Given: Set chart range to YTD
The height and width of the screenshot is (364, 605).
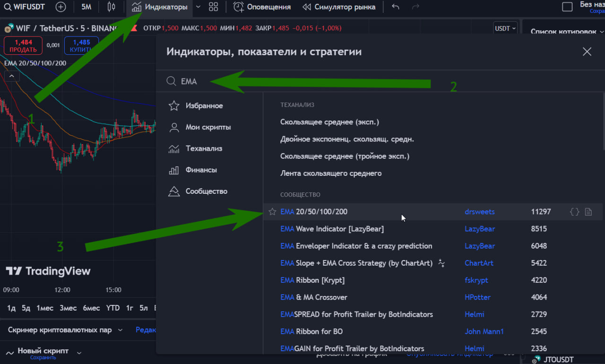Looking at the screenshot, I should [x=113, y=308].
